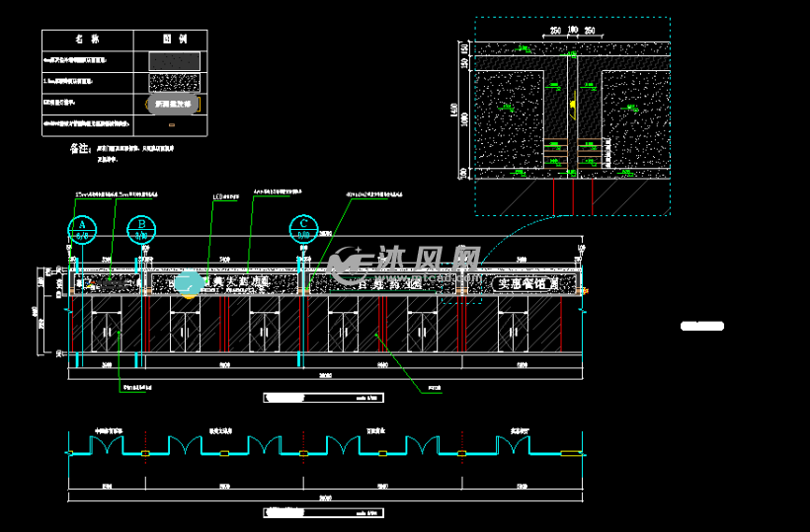Click the axis bubble marked A
The height and width of the screenshot is (532, 810).
(x=82, y=229)
